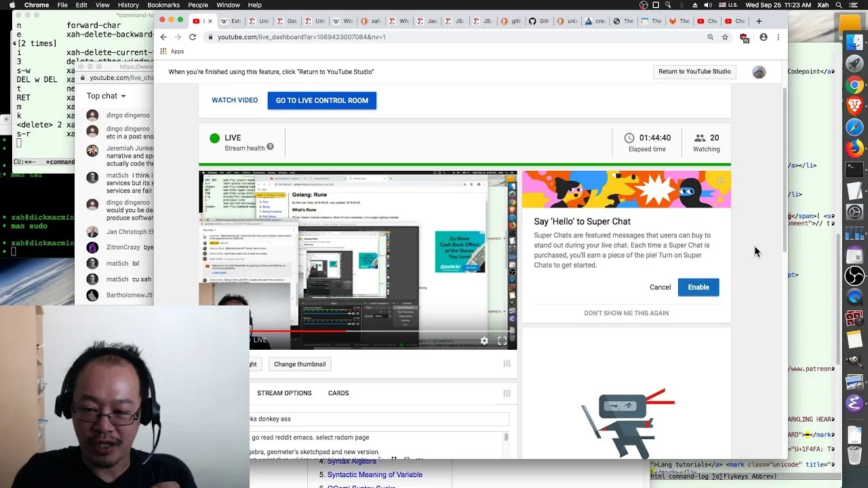Viewport: 868px width, 488px height.
Task: Expand the Top chat dropdown
Action: pyautogui.click(x=106, y=96)
